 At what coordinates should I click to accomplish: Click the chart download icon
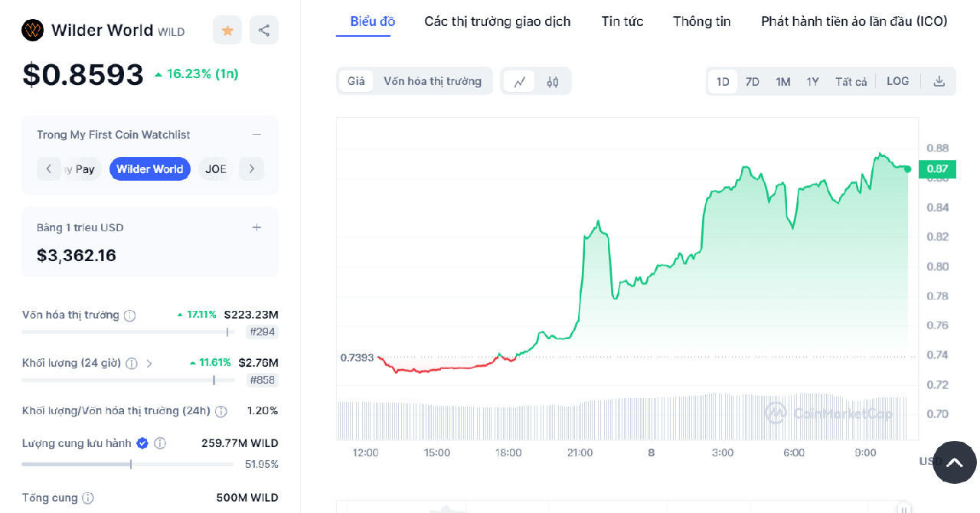click(939, 80)
